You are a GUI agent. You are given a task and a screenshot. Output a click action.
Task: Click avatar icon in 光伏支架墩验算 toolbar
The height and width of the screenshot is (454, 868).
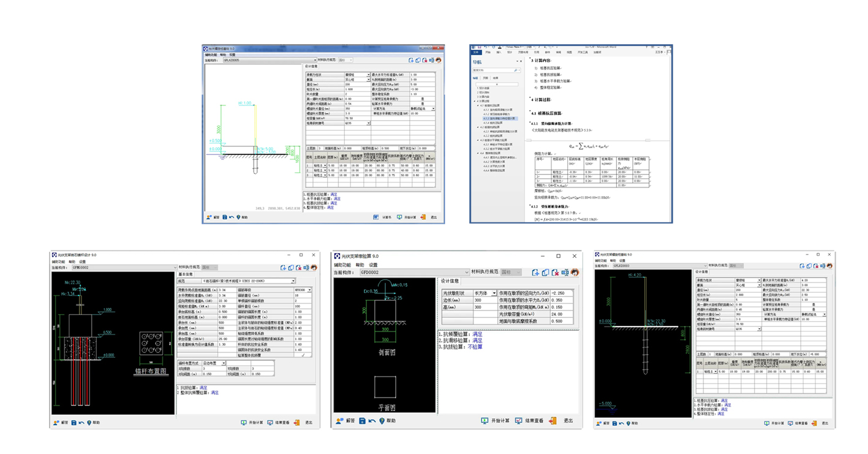tap(575, 272)
